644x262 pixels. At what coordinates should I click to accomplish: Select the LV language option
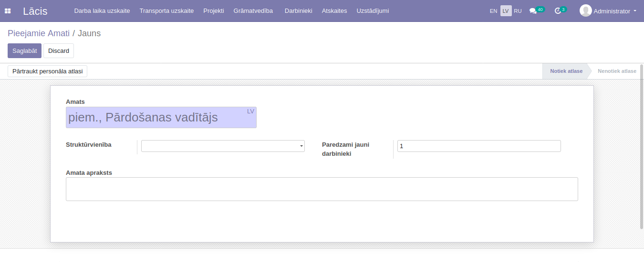506,11
